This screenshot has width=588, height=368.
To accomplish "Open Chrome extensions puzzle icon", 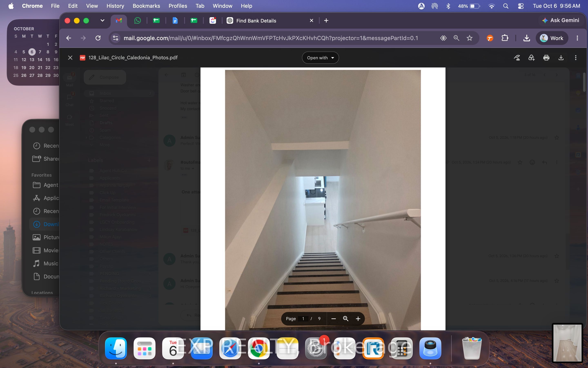I will [505, 38].
